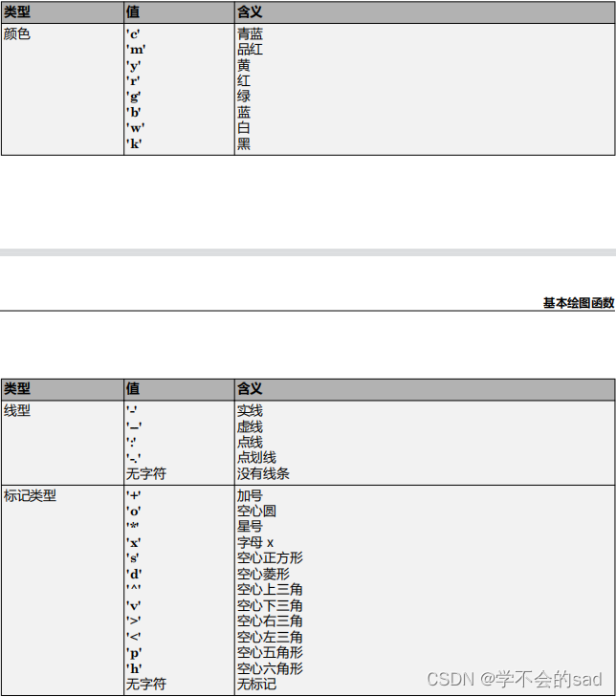Select the 'w' color value
616x697 pixels.
[135, 128]
